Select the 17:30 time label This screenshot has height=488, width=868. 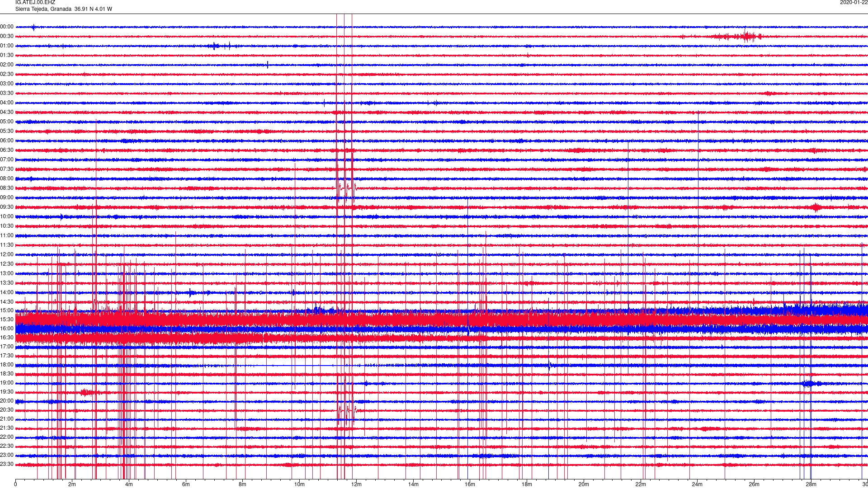7,356
